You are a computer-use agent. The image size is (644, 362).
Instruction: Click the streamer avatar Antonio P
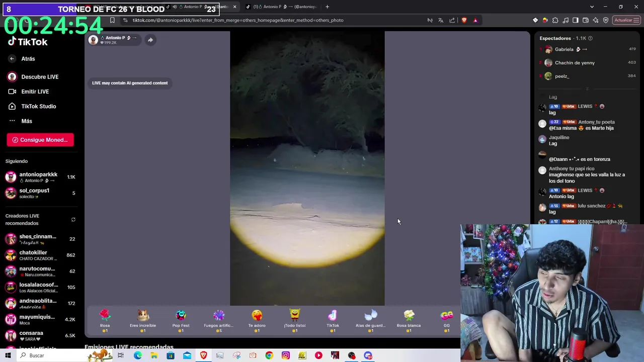(93, 40)
